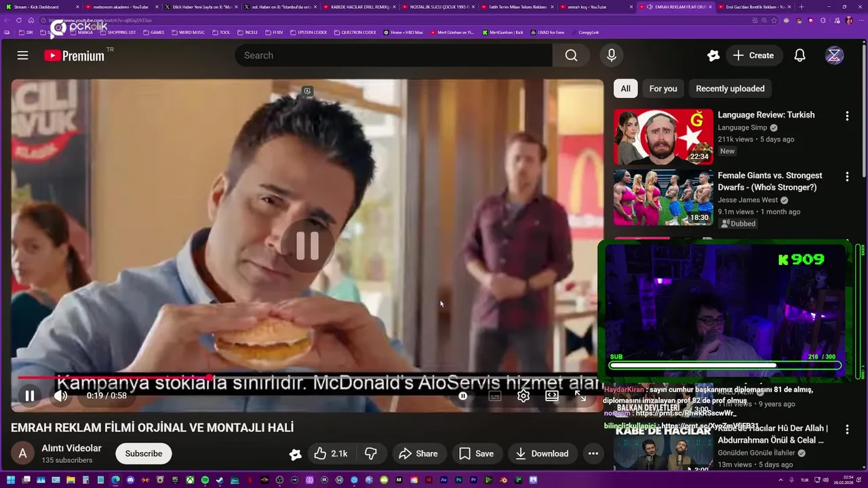
Task: Click the large pause overlay on video
Action: point(307,246)
